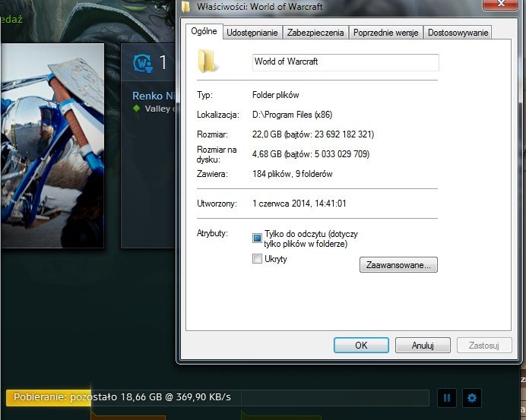Open download settings gear icon
Image resolution: width=526 pixels, height=420 pixels.
point(472,398)
